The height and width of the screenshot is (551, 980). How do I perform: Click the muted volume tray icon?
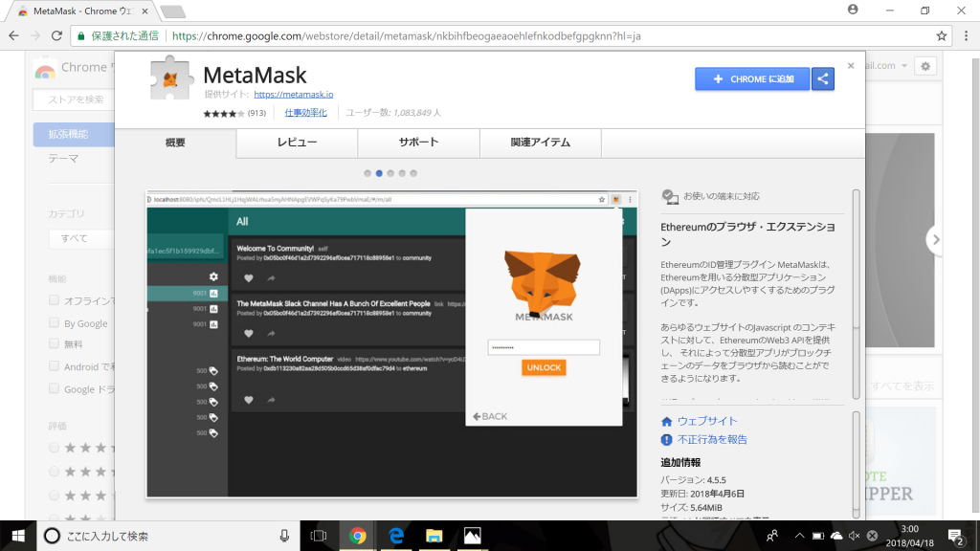[855, 536]
